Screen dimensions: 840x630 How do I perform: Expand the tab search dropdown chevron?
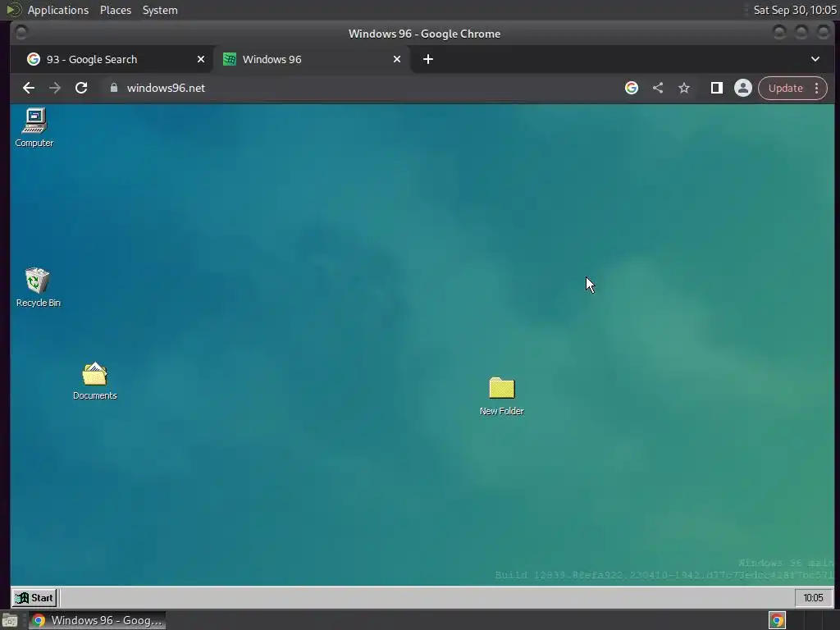(815, 59)
